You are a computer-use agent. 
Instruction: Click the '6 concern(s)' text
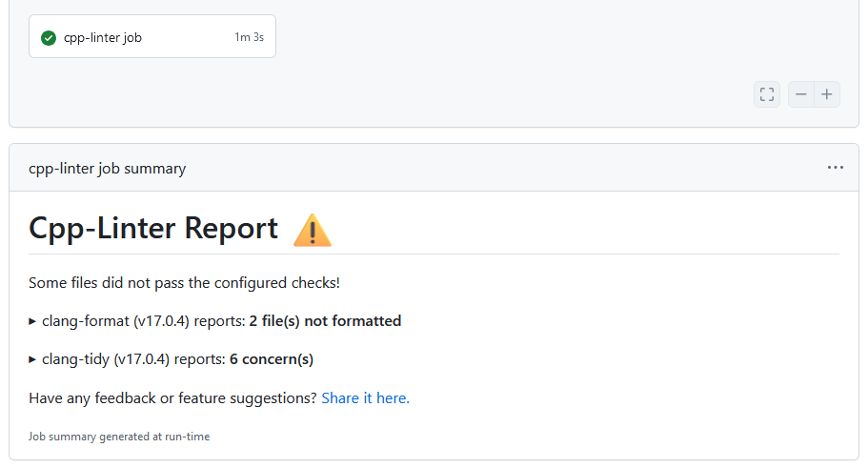pyautogui.click(x=272, y=359)
